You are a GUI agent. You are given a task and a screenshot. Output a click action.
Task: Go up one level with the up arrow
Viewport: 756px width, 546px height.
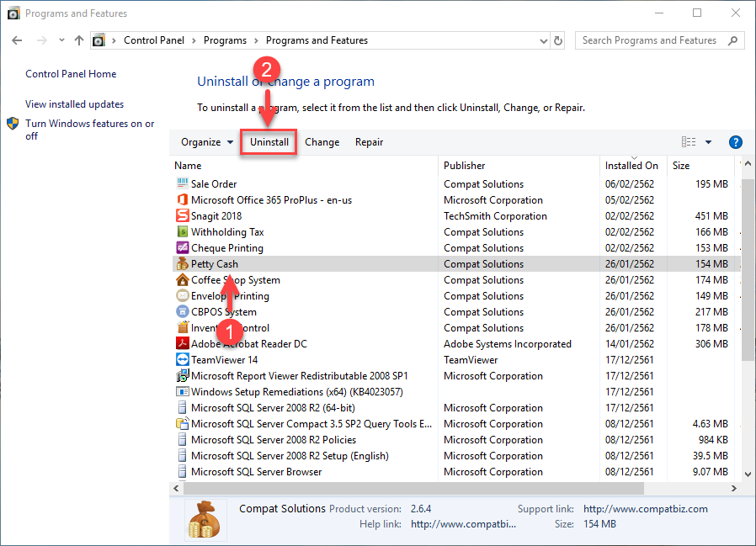pos(79,40)
